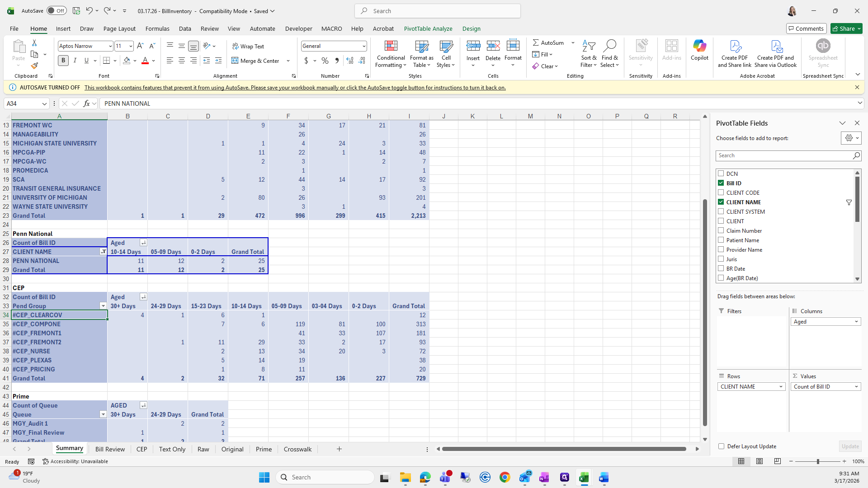Viewport: 868px width, 488px height.
Task: Toggle Bold formatting in Font group
Action: [x=63, y=61]
